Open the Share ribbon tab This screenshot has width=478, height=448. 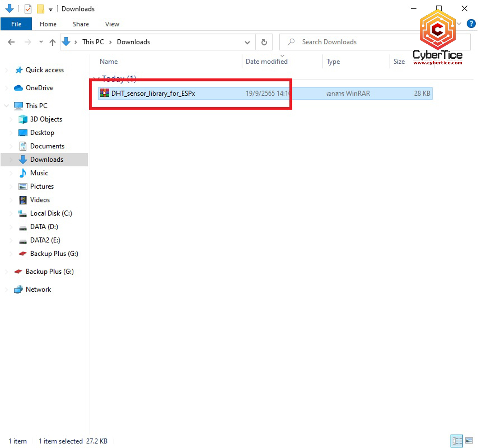pyautogui.click(x=81, y=24)
